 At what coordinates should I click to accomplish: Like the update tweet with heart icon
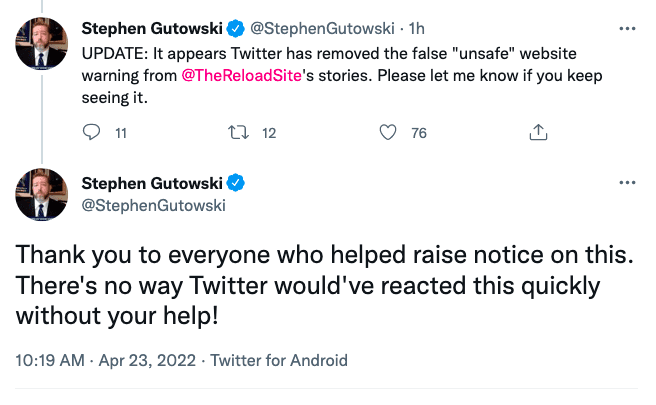click(x=389, y=132)
